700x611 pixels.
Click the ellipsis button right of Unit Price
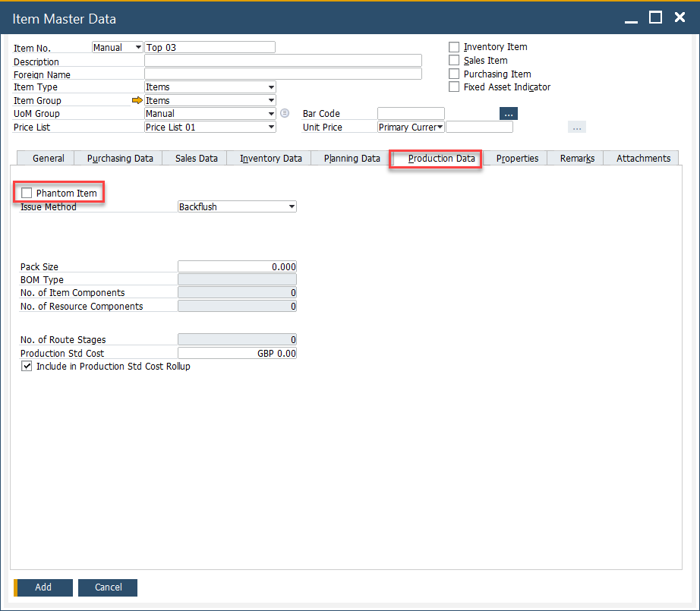576,128
